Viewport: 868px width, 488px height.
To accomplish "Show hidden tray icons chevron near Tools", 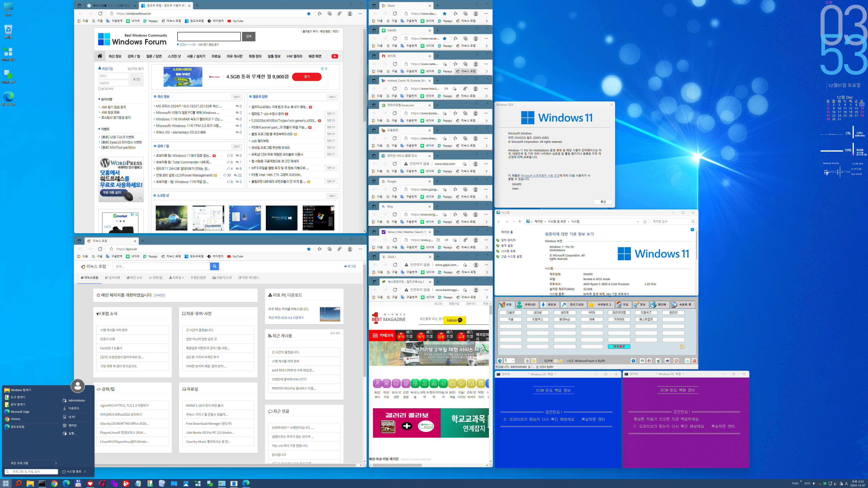I will [x=801, y=481].
